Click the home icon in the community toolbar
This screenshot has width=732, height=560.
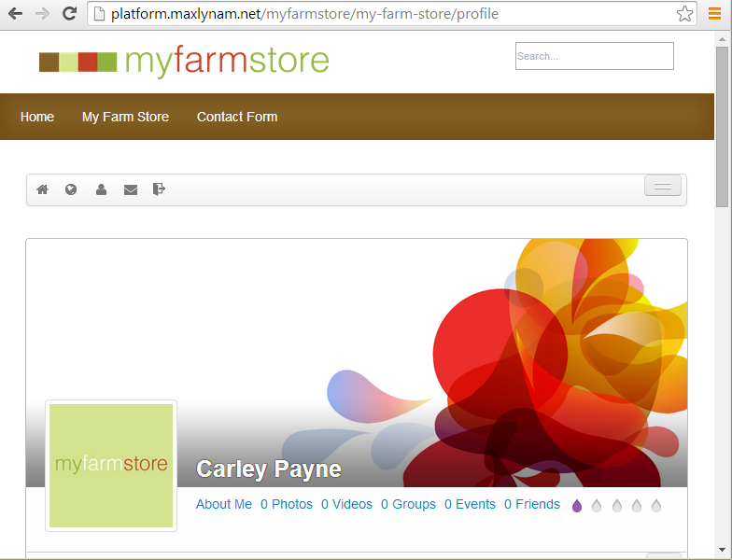43,189
